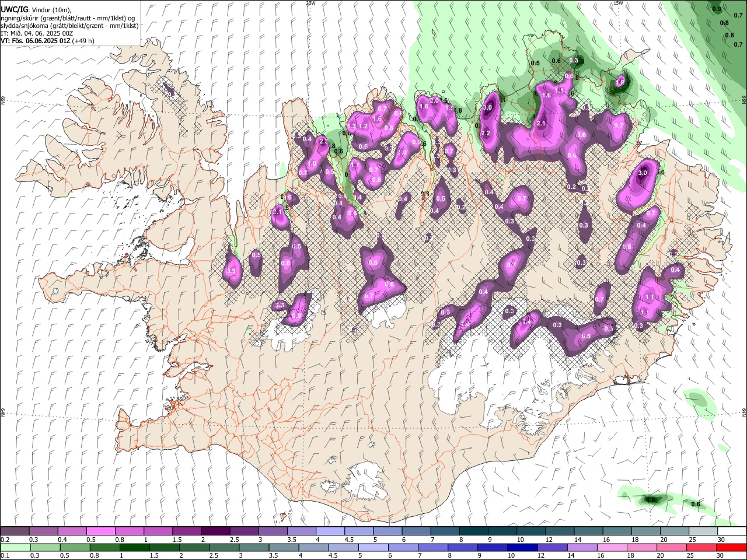
Task: Select the dark teal 9 snow legend swatch
Action: coord(502,531)
